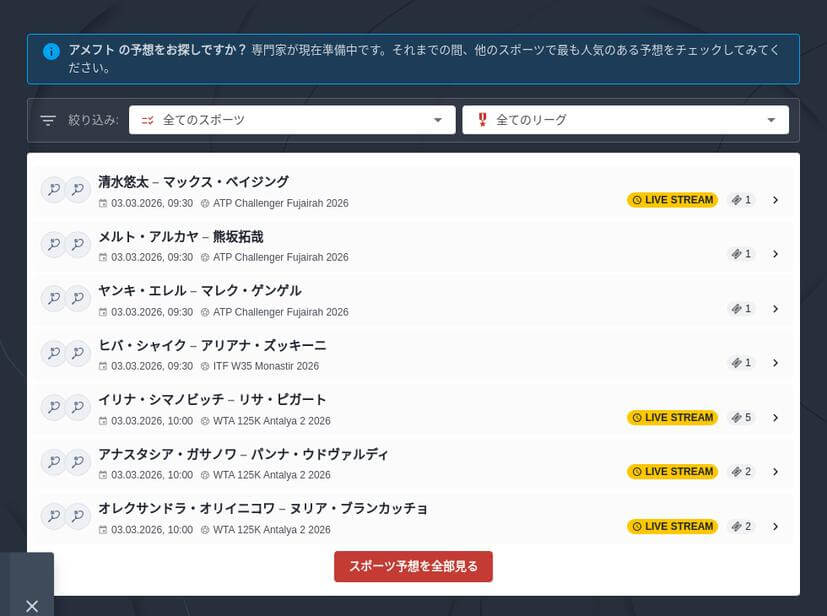Click the racket icon beside ヒバ・シャイク match
The width and height of the screenshot is (827, 616).
(x=52, y=353)
